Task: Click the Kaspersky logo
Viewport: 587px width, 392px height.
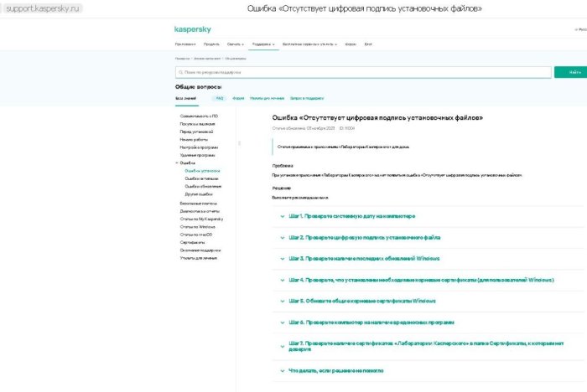Action: coord(192,29)
